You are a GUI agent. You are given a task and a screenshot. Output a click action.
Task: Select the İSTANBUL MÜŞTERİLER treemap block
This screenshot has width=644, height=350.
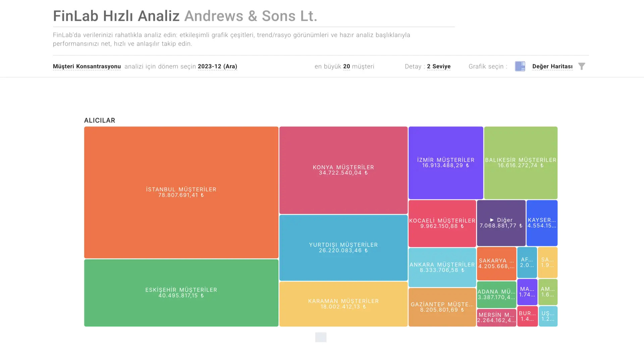point(181,192)
